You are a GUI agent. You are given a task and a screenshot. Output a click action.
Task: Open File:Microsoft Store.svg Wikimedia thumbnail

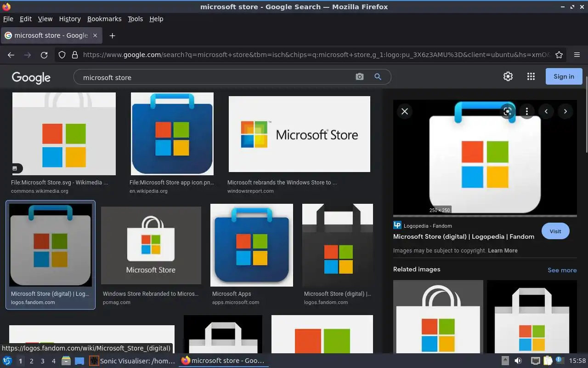[x=64, y=134]
